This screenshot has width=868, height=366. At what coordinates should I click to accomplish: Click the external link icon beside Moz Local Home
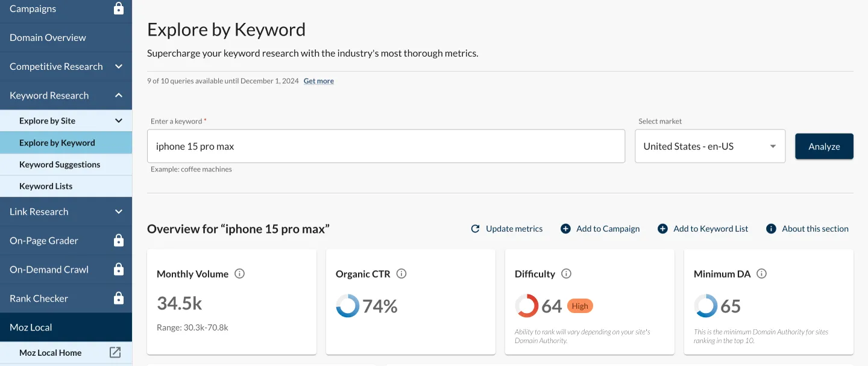(x=115, y=352)
